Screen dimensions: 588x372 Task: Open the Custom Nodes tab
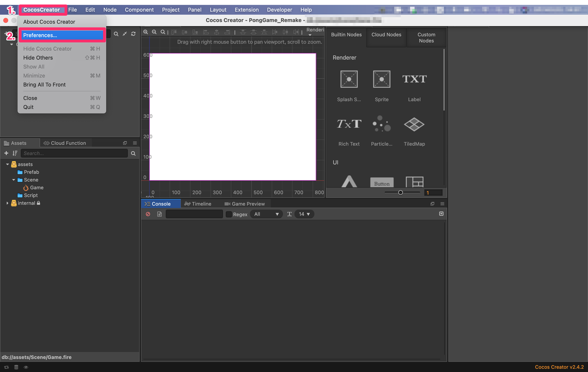click(x=426, y=38)
